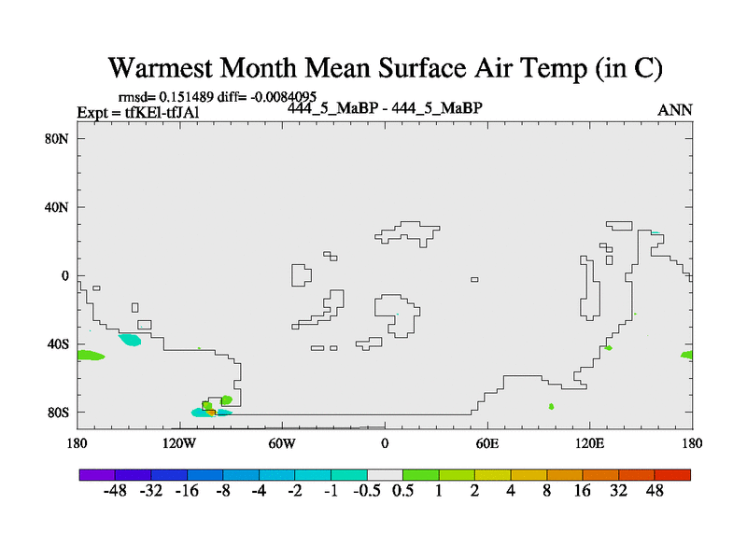Click the '60W' longitude label
Viewport: 747px width, 560px height.
[282, 443]
